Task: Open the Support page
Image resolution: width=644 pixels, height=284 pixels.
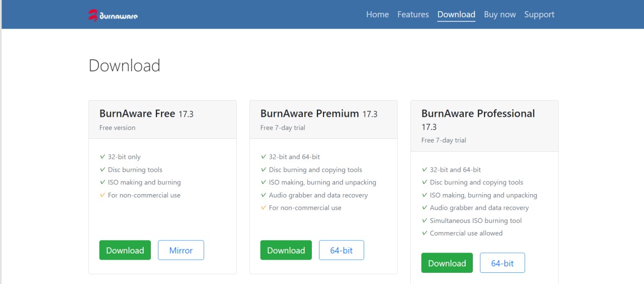Action: [x=539, y=14]
